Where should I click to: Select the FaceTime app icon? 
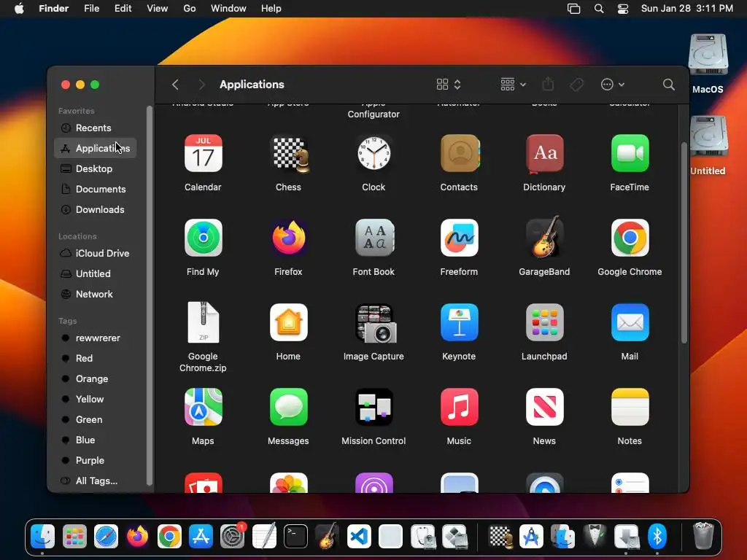[x=630, y=153]
